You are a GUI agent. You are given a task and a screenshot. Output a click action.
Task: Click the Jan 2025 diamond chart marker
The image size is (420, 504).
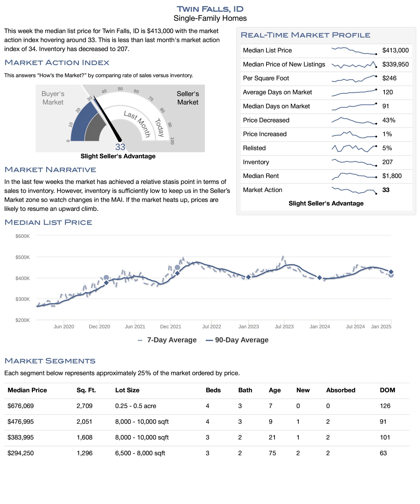(x=391, y=272)
